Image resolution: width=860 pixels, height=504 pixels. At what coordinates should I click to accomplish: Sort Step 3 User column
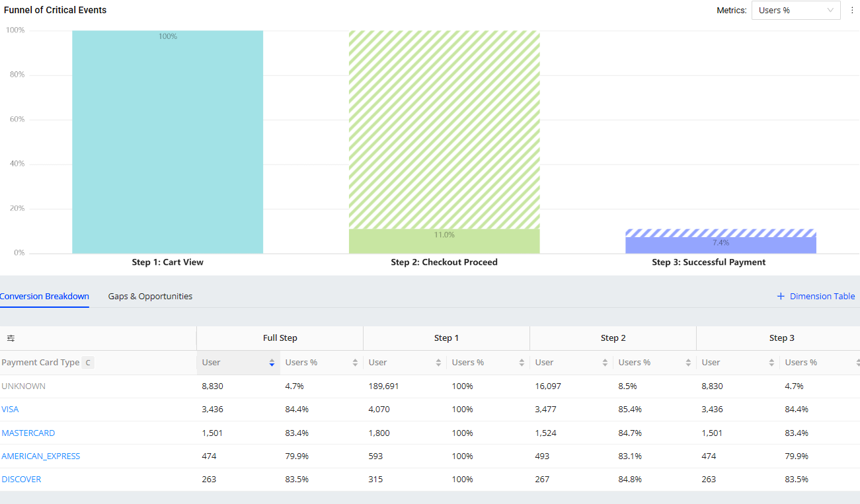[x=771, y=363]
